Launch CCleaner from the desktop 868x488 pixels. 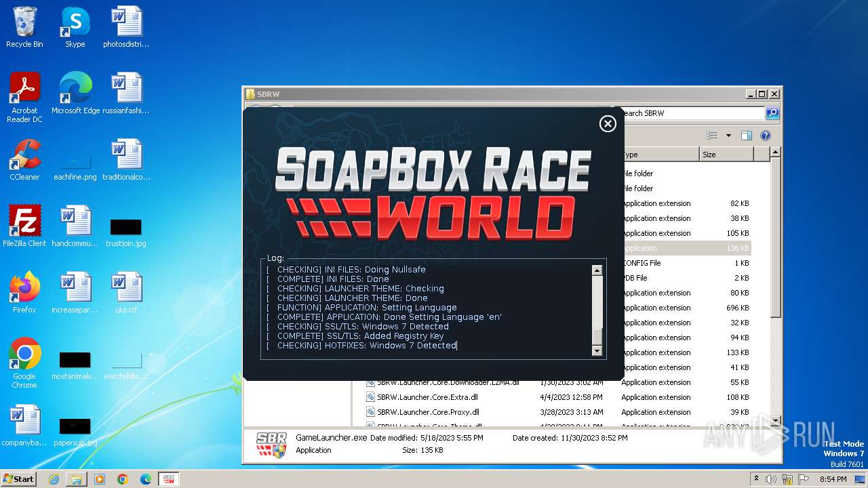(24, 161)
